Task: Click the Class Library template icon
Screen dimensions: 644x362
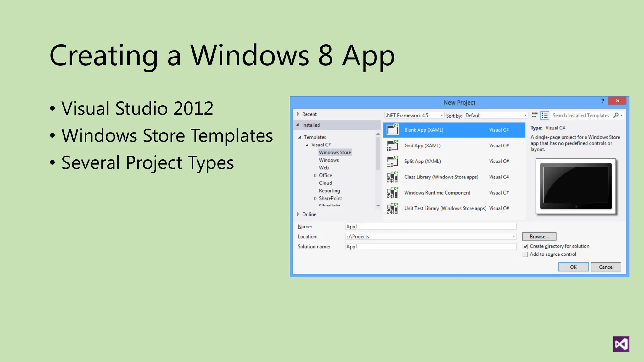Action: (392, 177)
